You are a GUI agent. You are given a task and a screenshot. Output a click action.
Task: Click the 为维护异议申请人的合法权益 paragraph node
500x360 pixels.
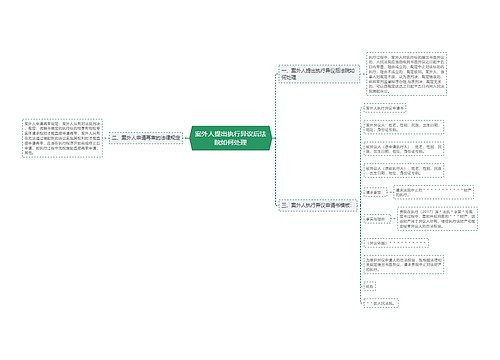click(x=404, y=264)
